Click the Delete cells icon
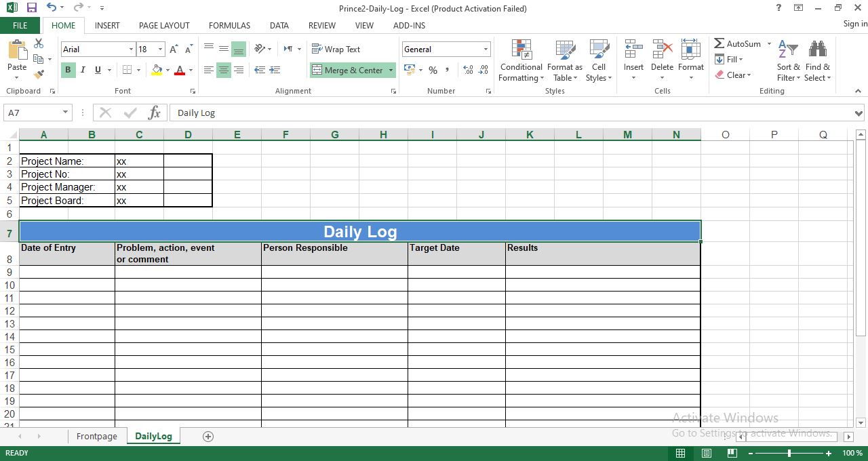The height and width of the screenshot is (461, 868). pyautogui.click(x=662, y=49)
